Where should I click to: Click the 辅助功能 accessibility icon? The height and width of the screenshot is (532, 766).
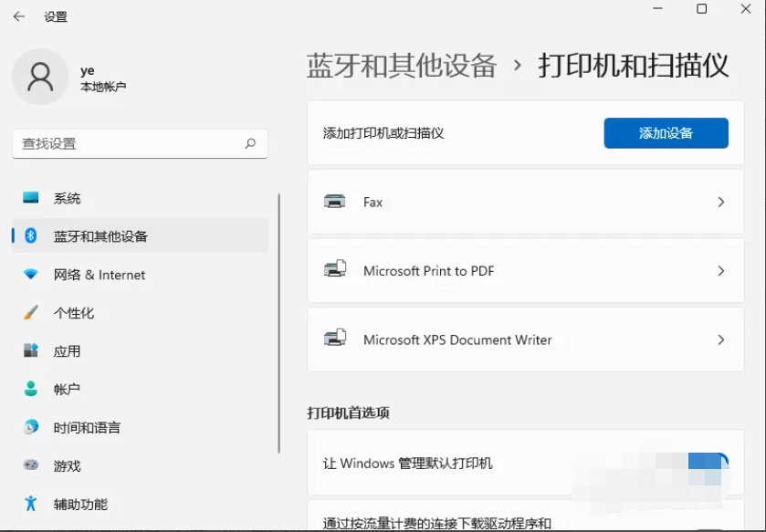[x=31, y=504]
